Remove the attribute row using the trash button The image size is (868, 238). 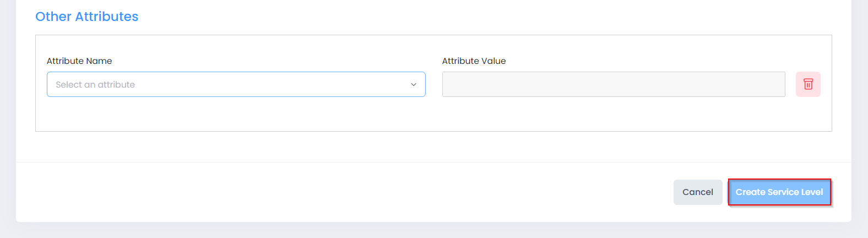[808, 84]
